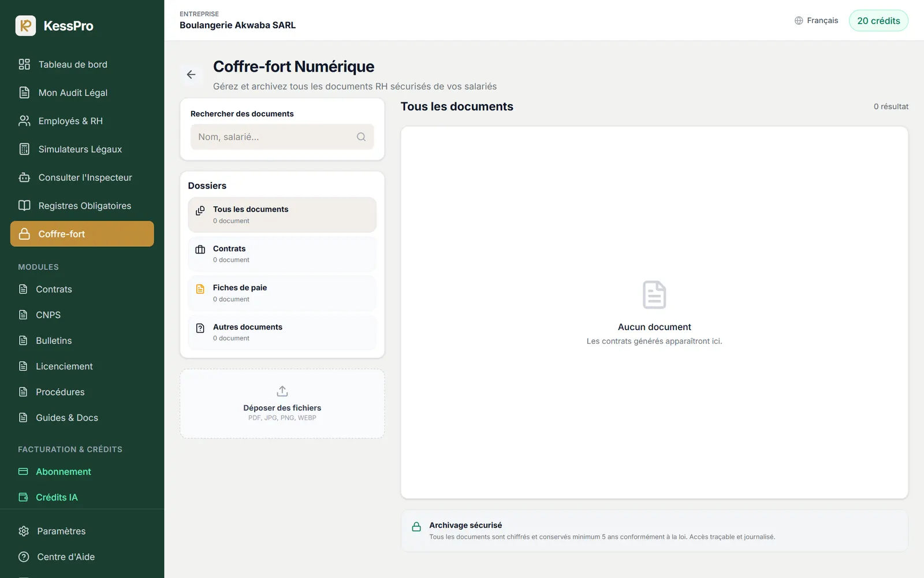Focus the Nom, salarié search field
Image resolution: width=924 pixels, height=578 pixels.
point(282,137)
